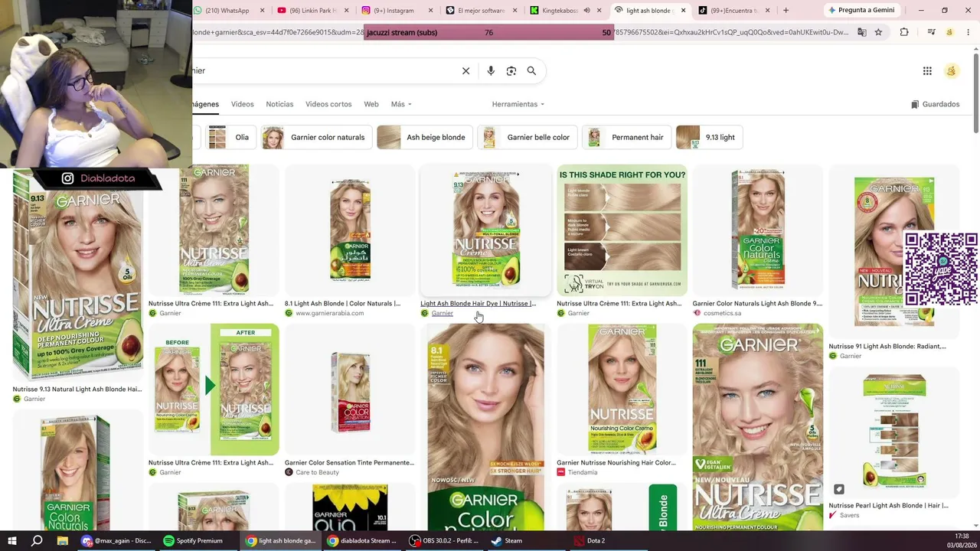The height and width of the screenshot is (551, 980).
Task: Open Google Lens image search
Action: point(511,71)
